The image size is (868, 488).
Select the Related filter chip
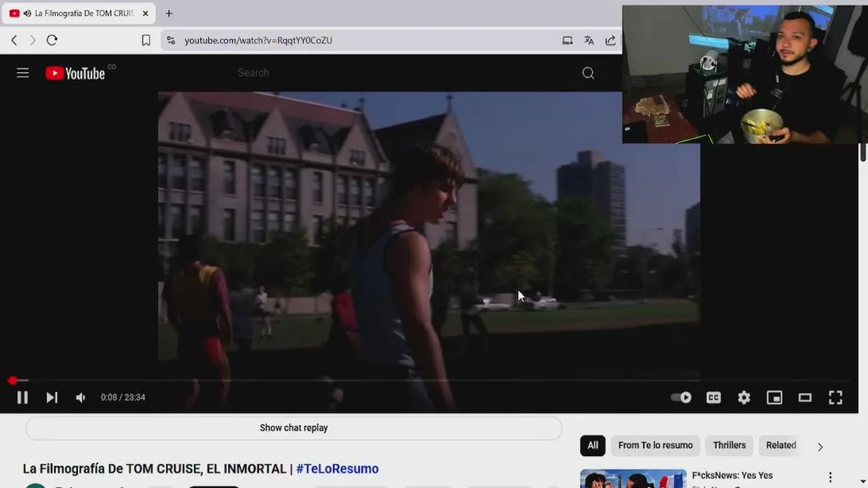(x=781, y=445)
